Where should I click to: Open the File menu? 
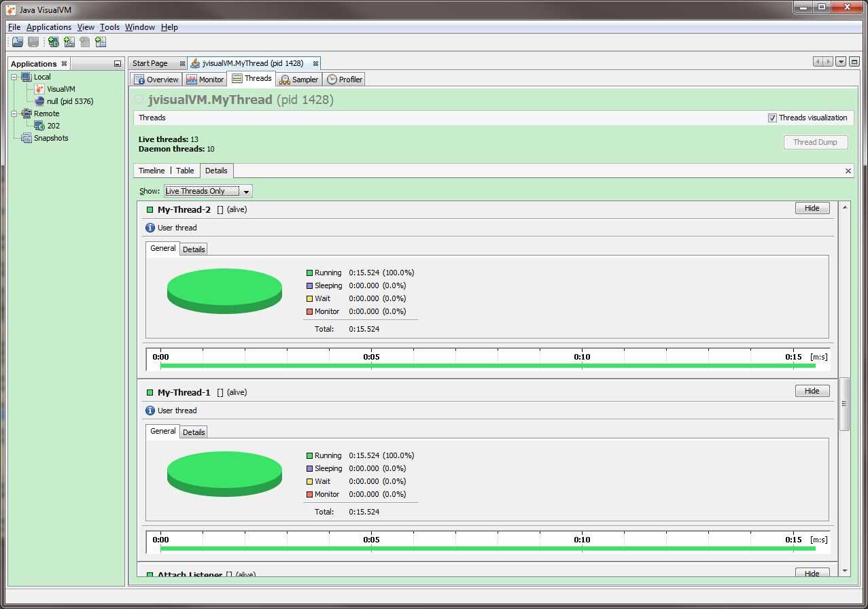tap(14, 27)
